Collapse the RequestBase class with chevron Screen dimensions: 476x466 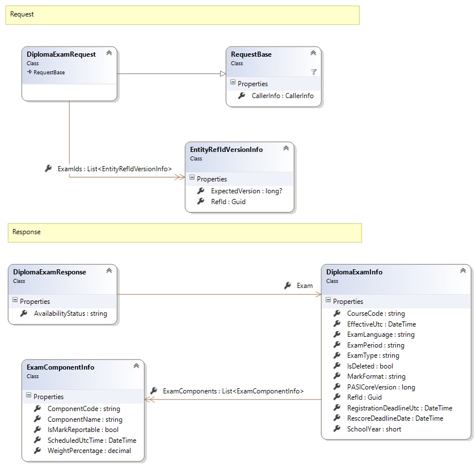click(x=313, y=54)
